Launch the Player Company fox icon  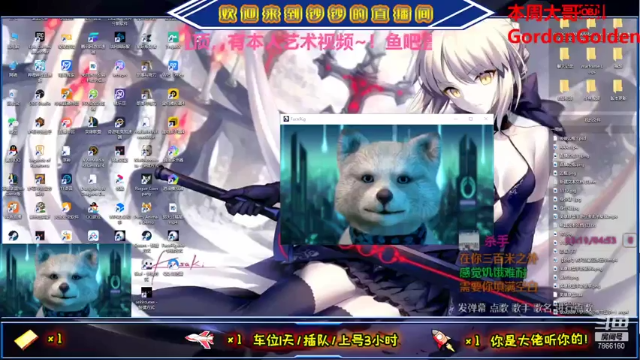coord(146,180)
